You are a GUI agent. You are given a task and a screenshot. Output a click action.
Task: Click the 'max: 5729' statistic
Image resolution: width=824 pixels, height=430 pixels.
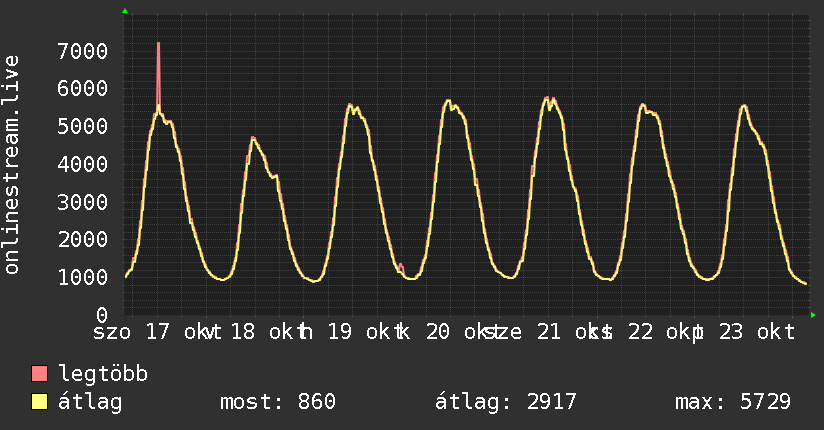[x=733, y=402]
